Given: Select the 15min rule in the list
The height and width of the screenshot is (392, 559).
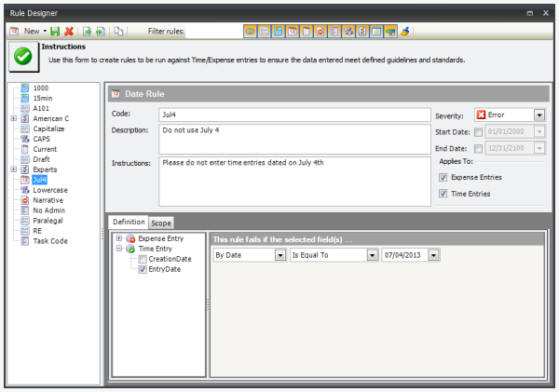Looking at the screenshot, I should [43, 98].
